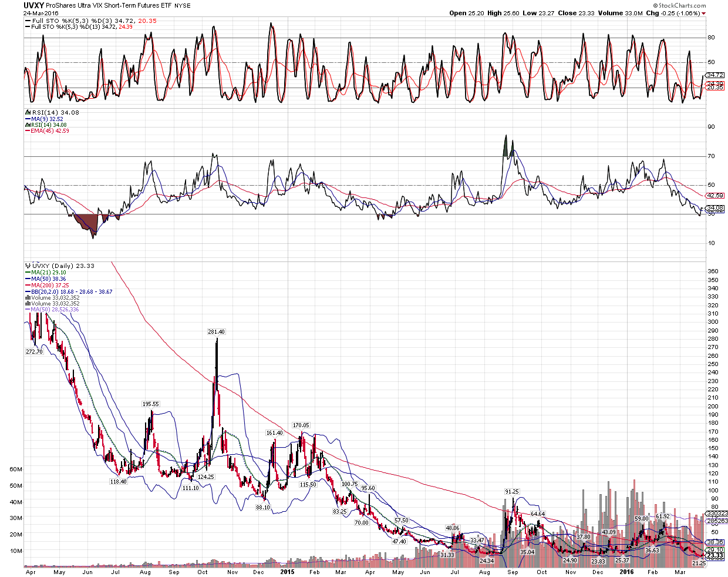Click the Full STO %D(13) legend line
The width and height of the screenshot is (728, 577).
coord(79,26)
